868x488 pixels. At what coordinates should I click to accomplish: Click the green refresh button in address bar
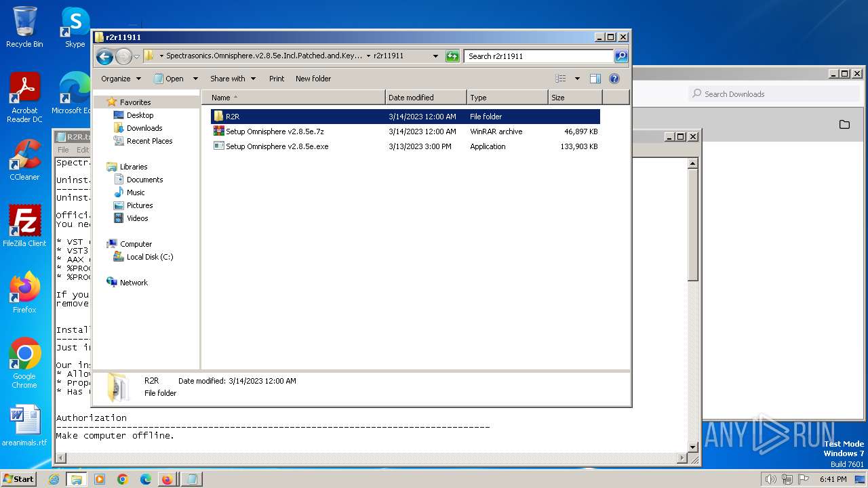pyautogui.click(x=452, y=56)
